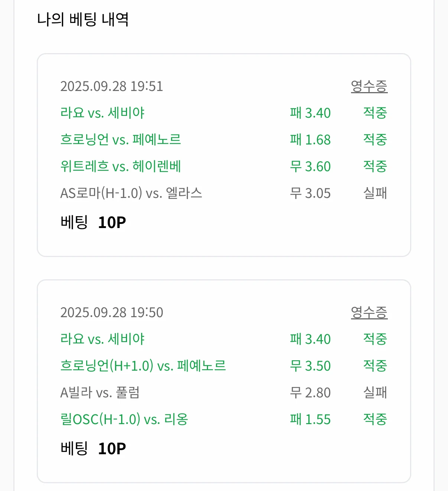Screen dimensions: 448x491
Task: Click the 무 2.80 odds value
Action: 310,393
